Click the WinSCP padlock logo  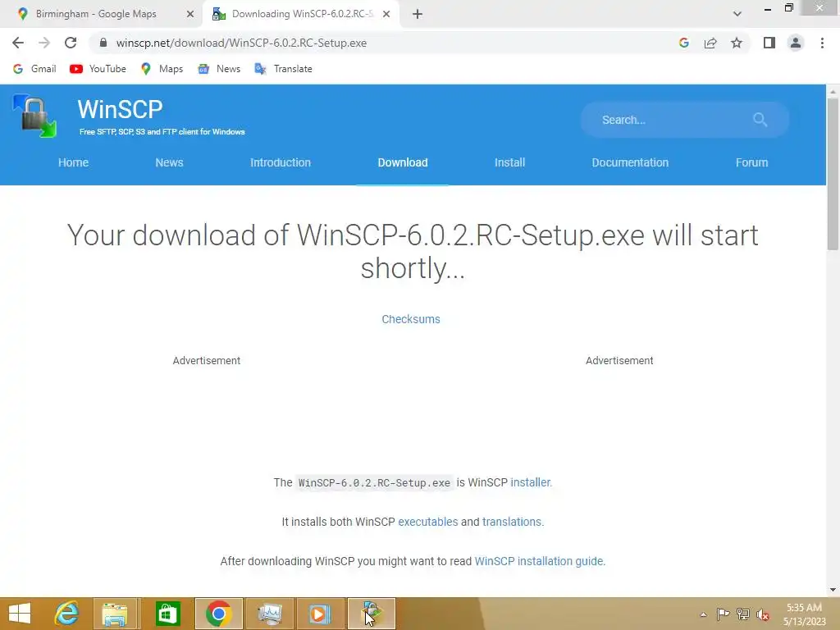pyautogui.click(x=34, y=116)
